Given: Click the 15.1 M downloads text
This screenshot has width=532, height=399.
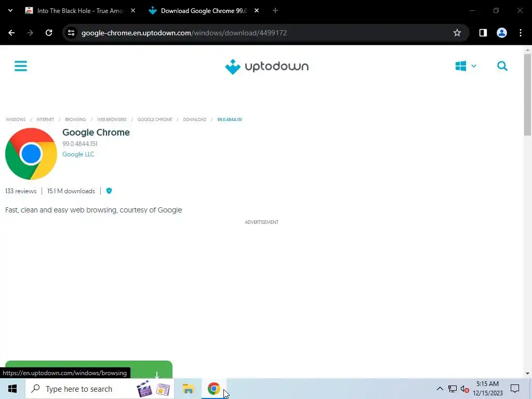Looking at the screenshot, I should click(71, 191).
